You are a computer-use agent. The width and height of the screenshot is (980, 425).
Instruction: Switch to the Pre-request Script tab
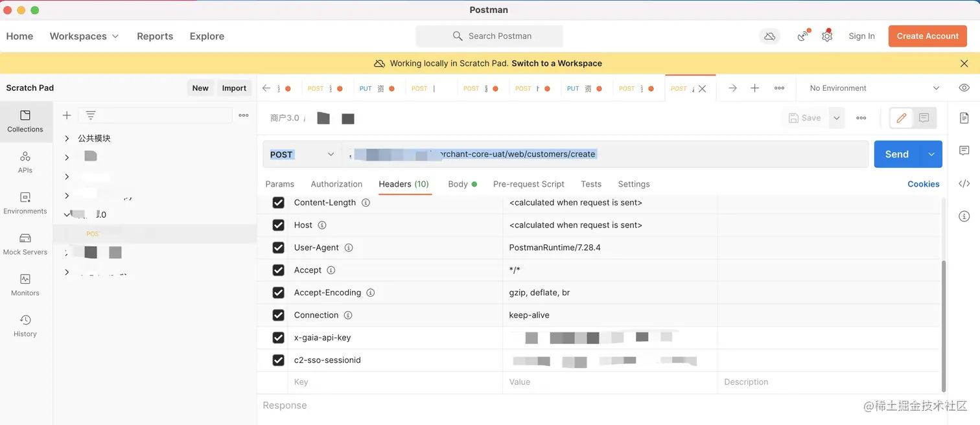tap(529, 184)
